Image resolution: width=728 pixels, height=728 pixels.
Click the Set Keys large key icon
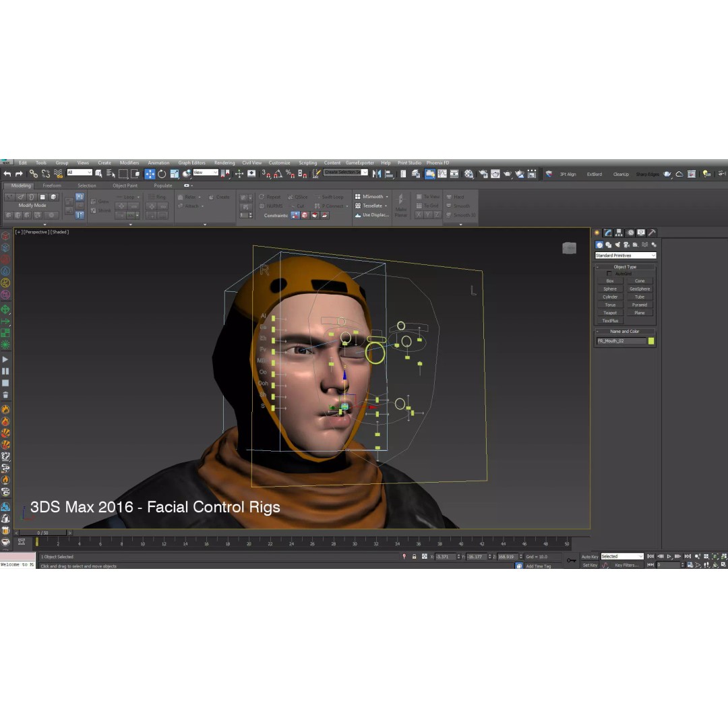click(x=572, y=560)
